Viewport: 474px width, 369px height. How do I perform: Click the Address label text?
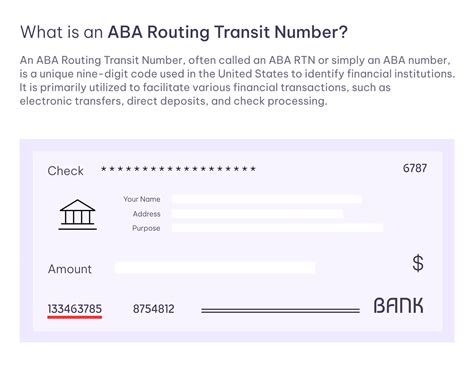[146, 214]
